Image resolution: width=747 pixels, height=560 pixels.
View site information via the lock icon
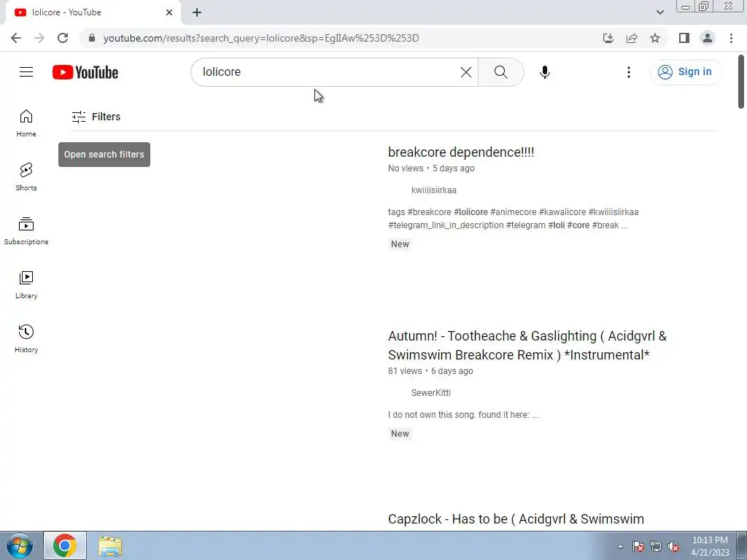(x=92, y=38)
